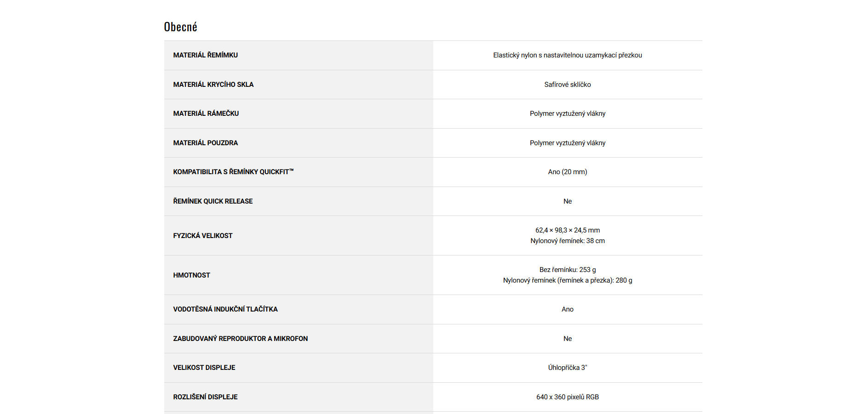Click the FYZICKÁ VELIKOST label
Screen dimensions: 868x414
(x=202, y=236)
